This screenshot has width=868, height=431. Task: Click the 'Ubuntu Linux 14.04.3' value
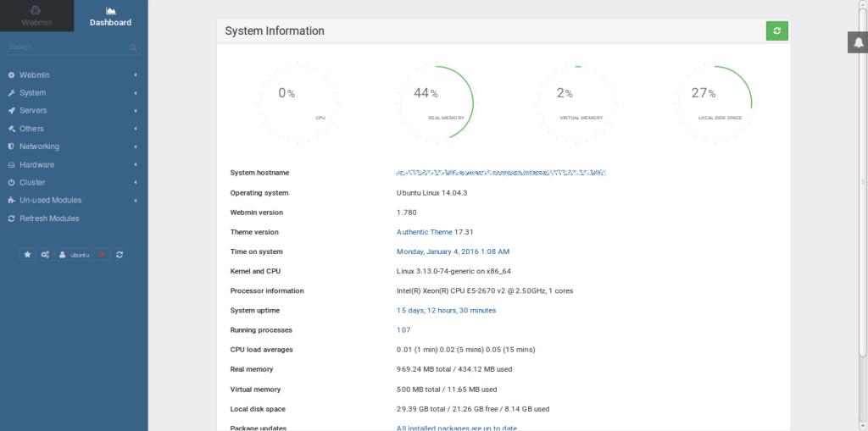pyautogui.click(x=431, y=193)
